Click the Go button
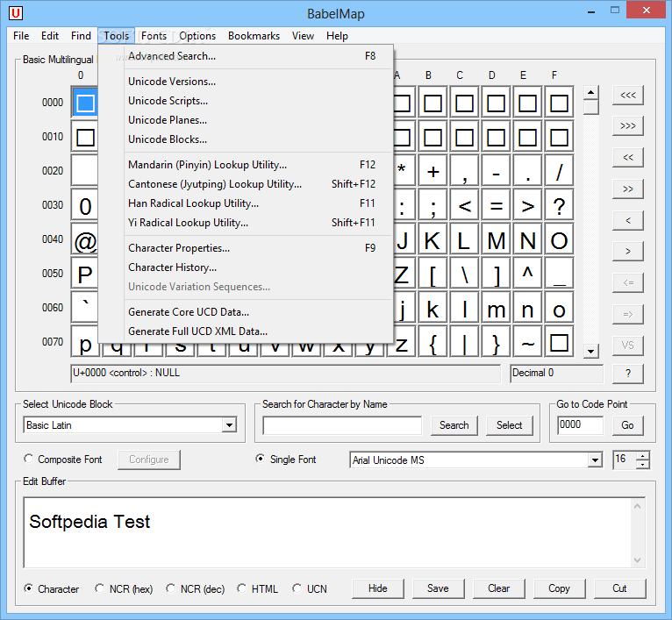This screenshot has width=672, height=620. tap(628, 425)
